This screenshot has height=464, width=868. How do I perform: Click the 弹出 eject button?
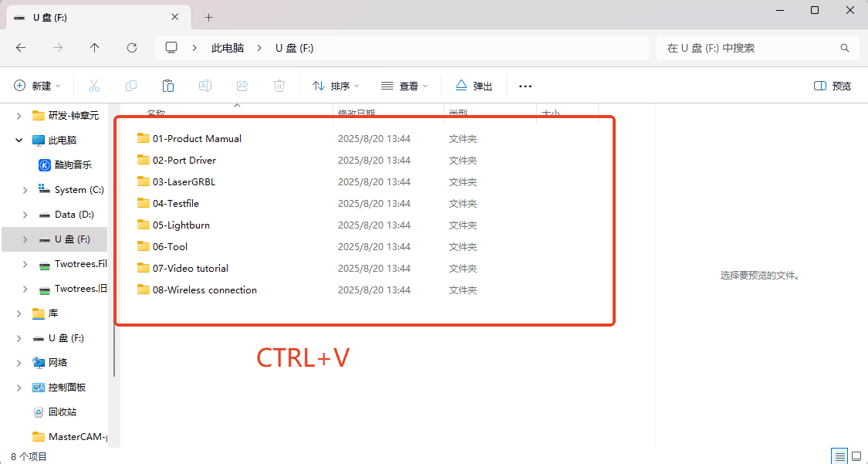[x=474, y=86]
